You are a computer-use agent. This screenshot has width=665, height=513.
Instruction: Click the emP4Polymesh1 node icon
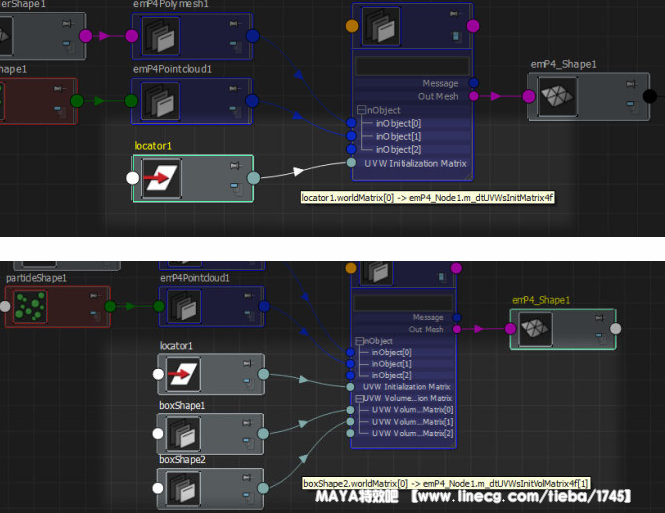160,37
